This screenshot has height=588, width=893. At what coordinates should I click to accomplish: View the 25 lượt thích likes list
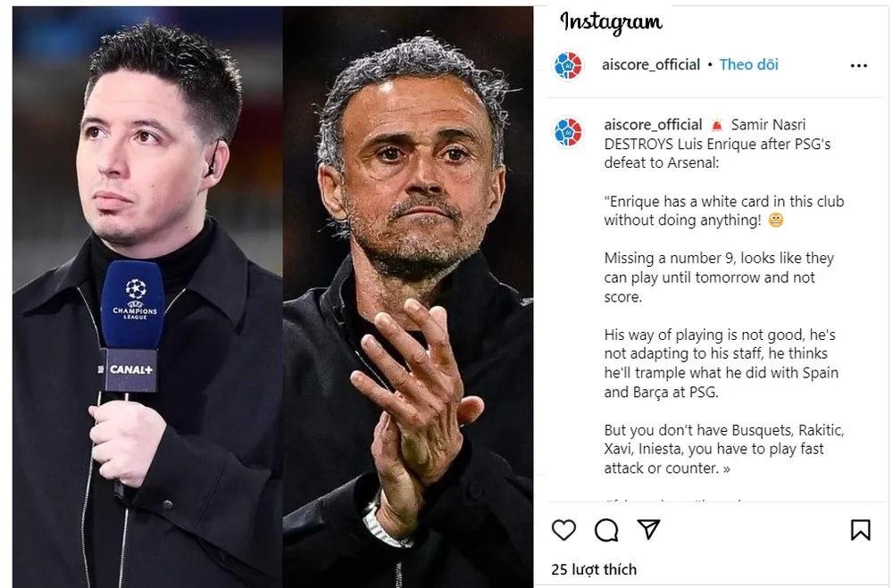(x=594, y=569)
